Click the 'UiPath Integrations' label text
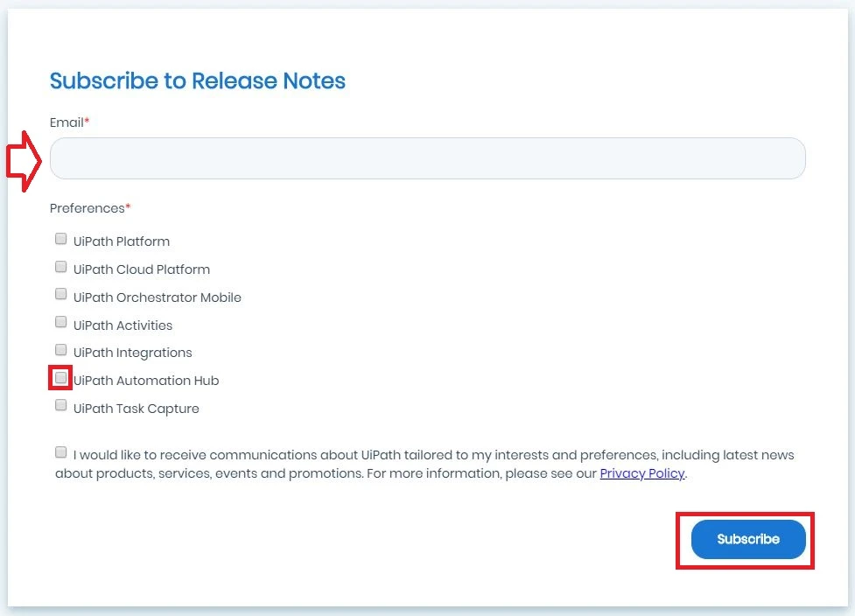This screenshot has width=855, height=616. [132, 353]
